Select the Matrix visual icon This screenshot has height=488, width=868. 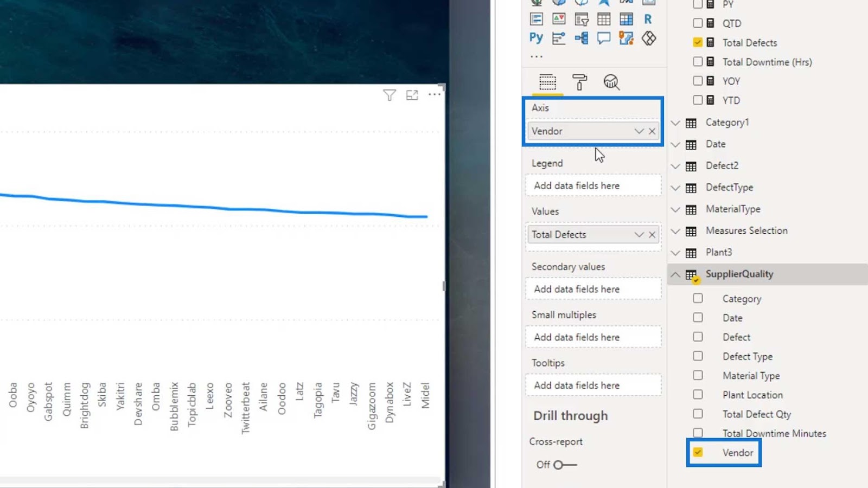point(626,20)
